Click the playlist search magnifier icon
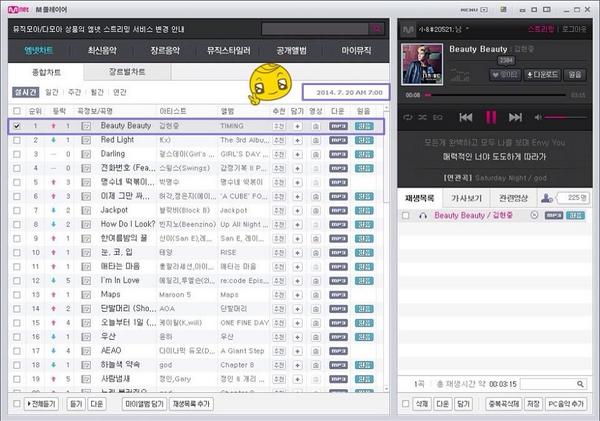This screenshot has height=421, width=600. point(580,384)
